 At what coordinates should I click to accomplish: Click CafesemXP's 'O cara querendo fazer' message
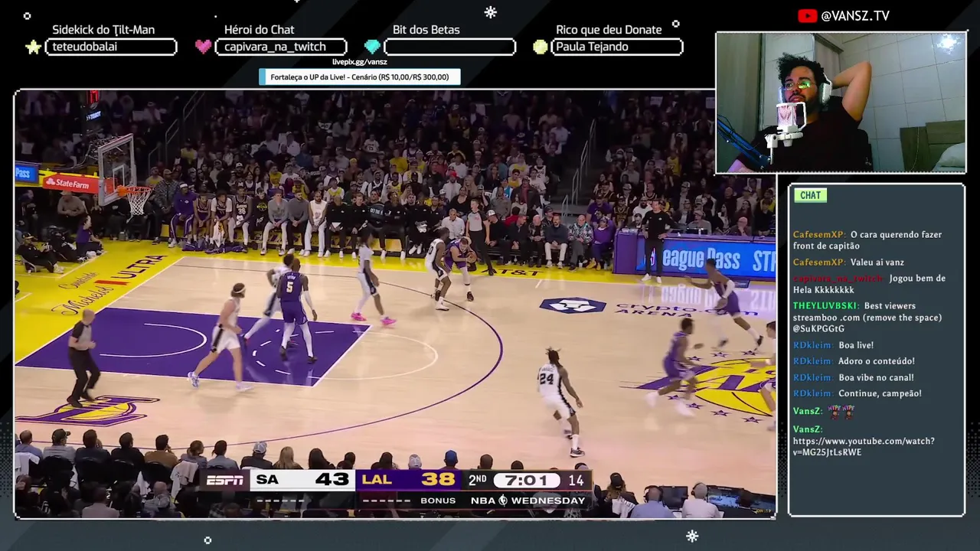(x=868, y=240)
